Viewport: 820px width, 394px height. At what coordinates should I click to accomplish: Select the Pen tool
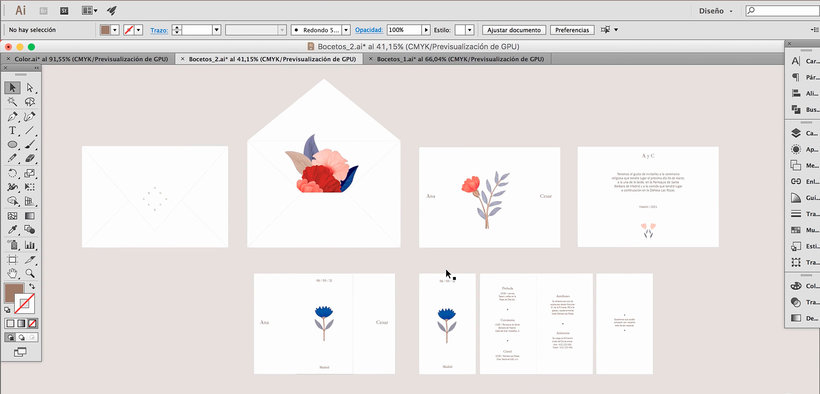(x=13, y=116)
